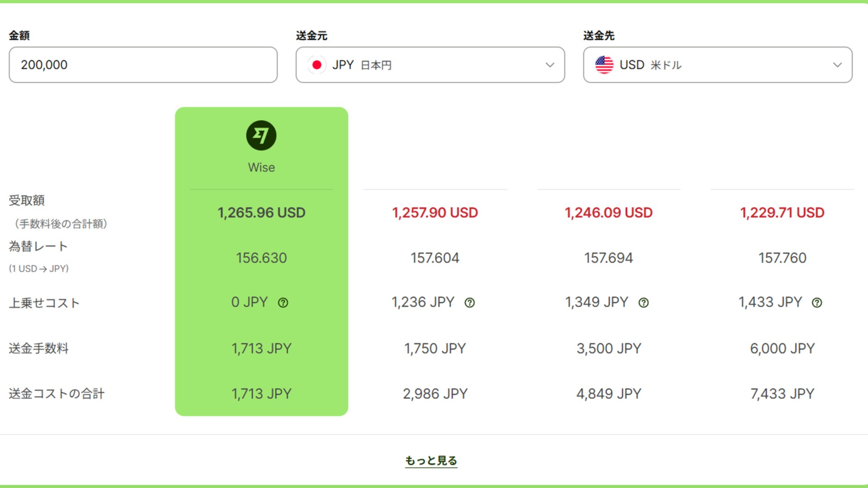
Task: Click the United States flag icon
Action: click(x=604, y=65)
